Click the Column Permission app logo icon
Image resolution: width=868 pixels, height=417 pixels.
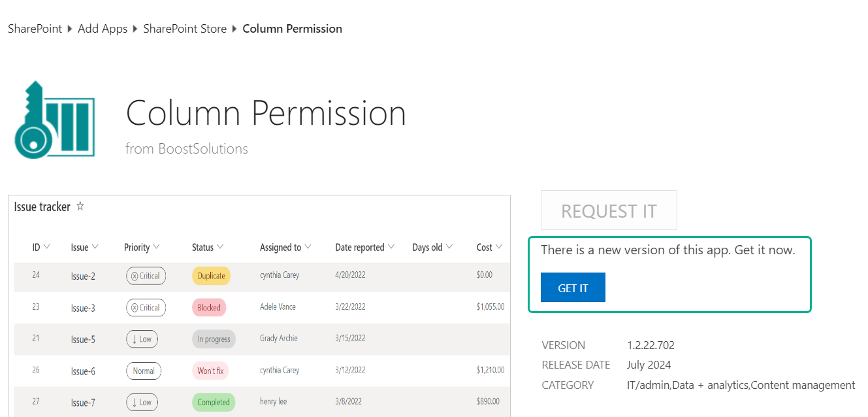pos(55,119)
